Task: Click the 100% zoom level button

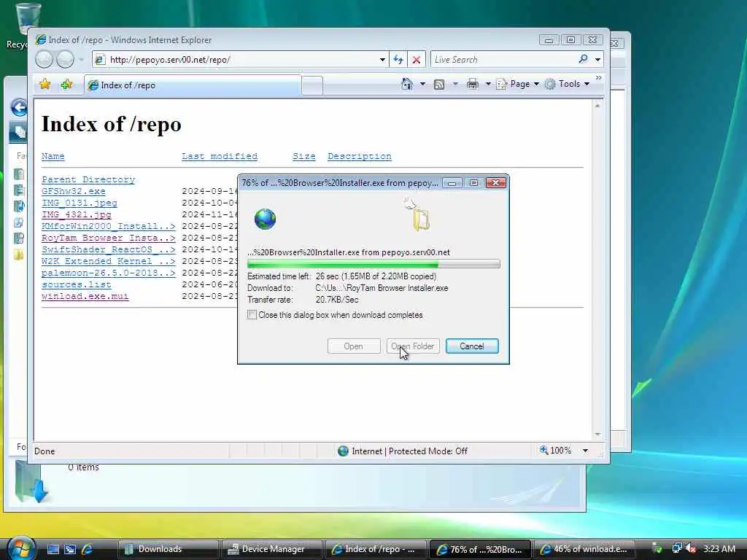Action: [x=555, y=451]
